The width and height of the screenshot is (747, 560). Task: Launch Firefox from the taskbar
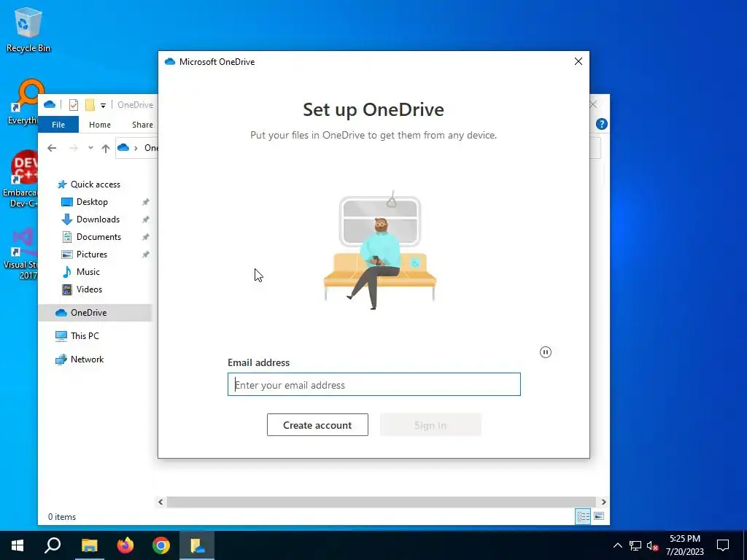(125, 545)
